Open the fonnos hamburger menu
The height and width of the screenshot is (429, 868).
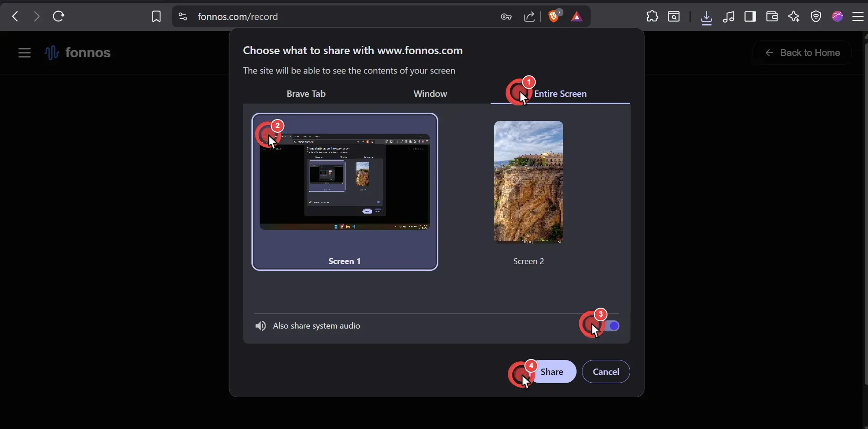coord(24,52)
